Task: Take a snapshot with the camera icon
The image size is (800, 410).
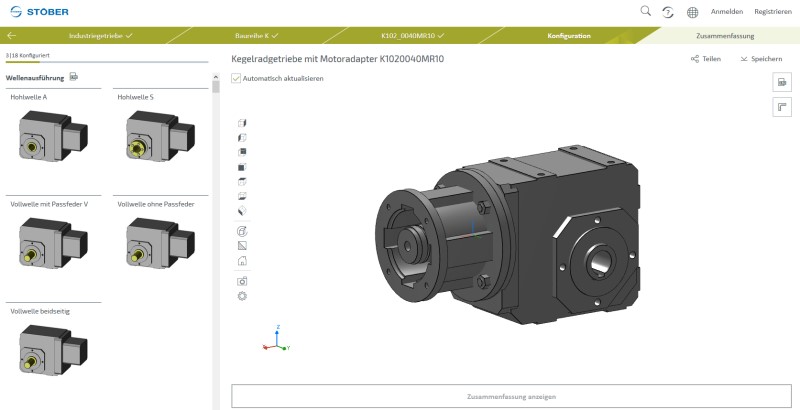Action: click(x=242, y=281)
